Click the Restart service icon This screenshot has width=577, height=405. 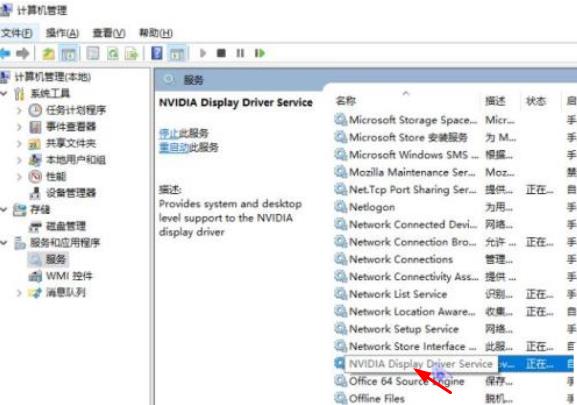tap(260, 54)
